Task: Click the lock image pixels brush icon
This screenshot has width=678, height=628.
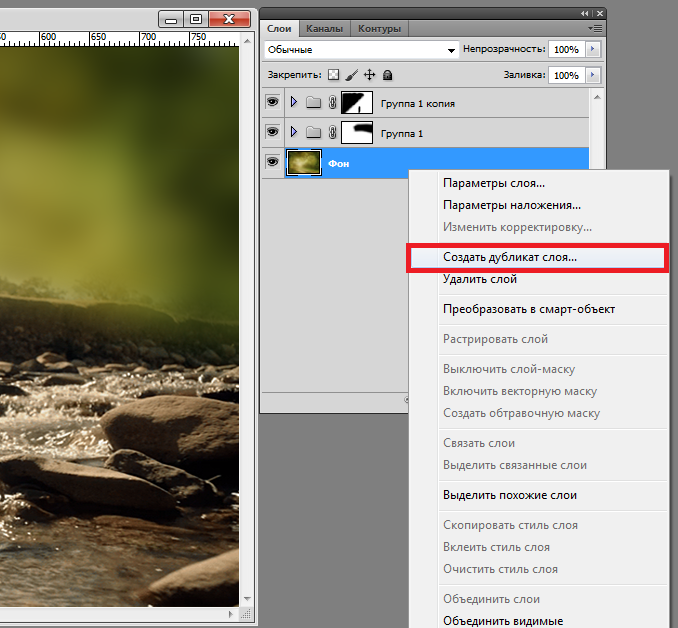Action: point(351,75)
